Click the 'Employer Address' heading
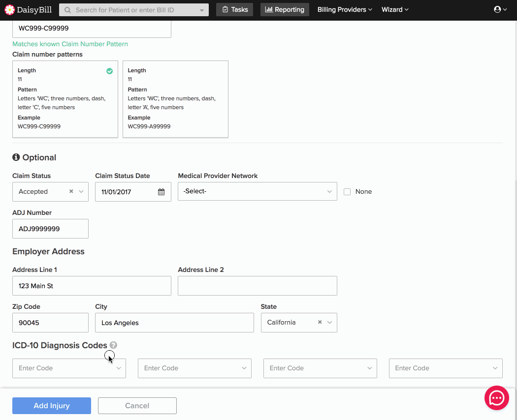This screenshot has height=420, width=517. click(x=48, y=251)
